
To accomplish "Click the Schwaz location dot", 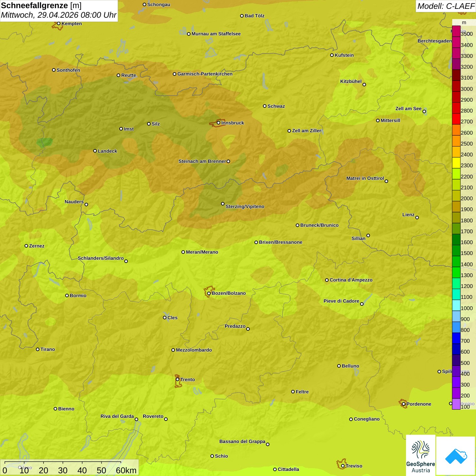I will pyautogui.click(x=265, y=106).
